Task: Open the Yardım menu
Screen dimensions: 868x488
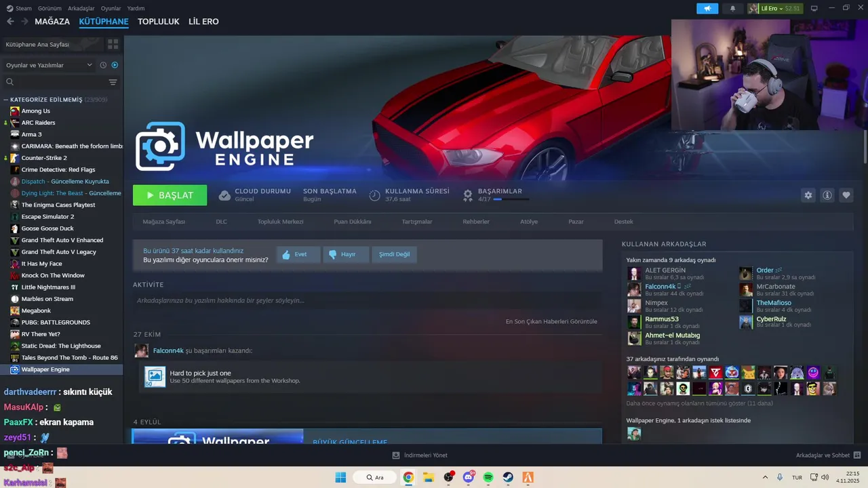Action: click(136, 8)
